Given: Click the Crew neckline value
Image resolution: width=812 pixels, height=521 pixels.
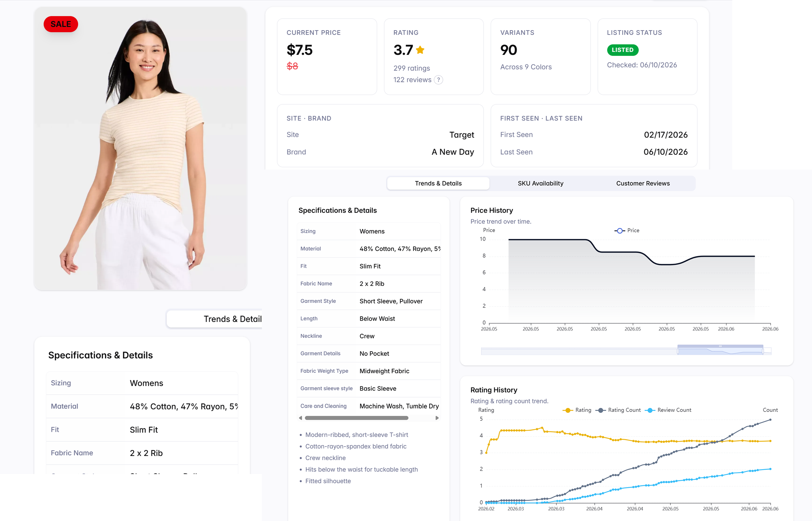Looking at the screenshot, I should (367, 336).
